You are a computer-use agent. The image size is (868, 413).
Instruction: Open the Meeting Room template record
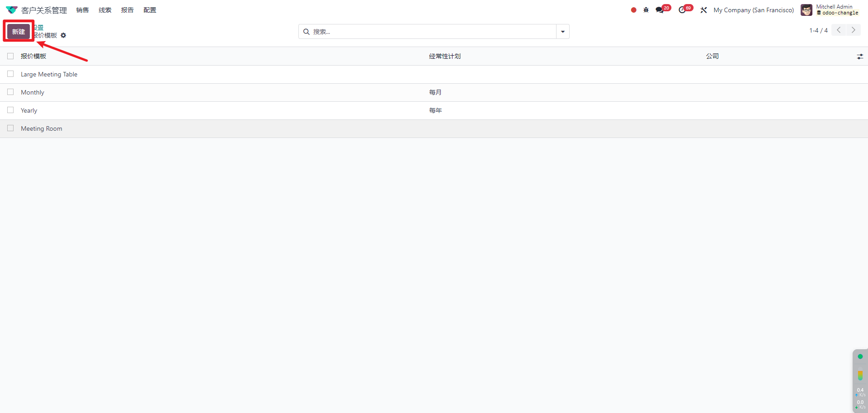[42, 128]
